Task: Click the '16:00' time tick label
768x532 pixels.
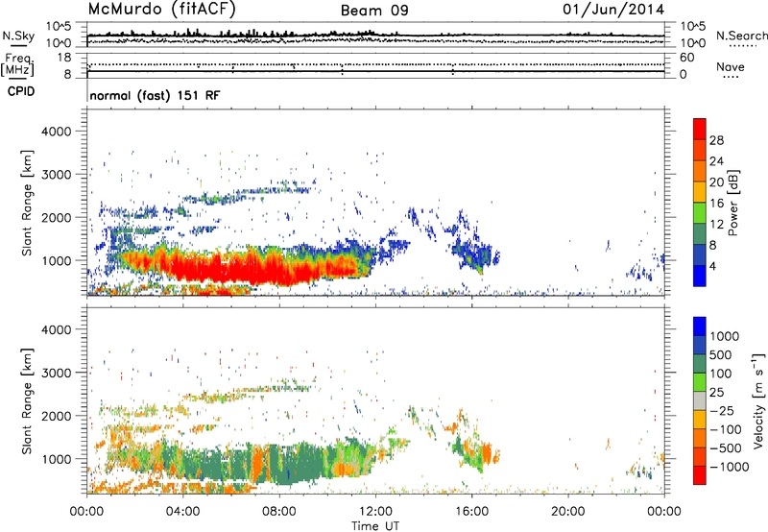Action: point(471,512)
